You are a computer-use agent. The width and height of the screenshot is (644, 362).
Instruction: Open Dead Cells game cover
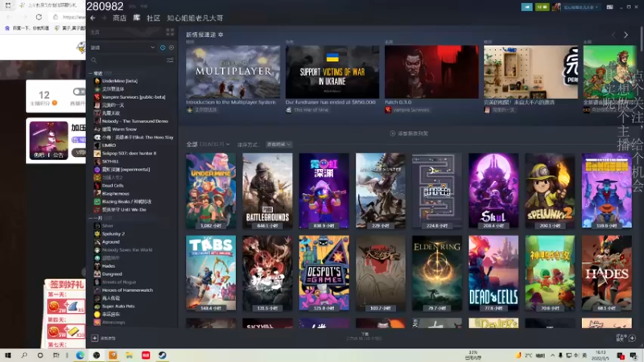tap(493, 273)
